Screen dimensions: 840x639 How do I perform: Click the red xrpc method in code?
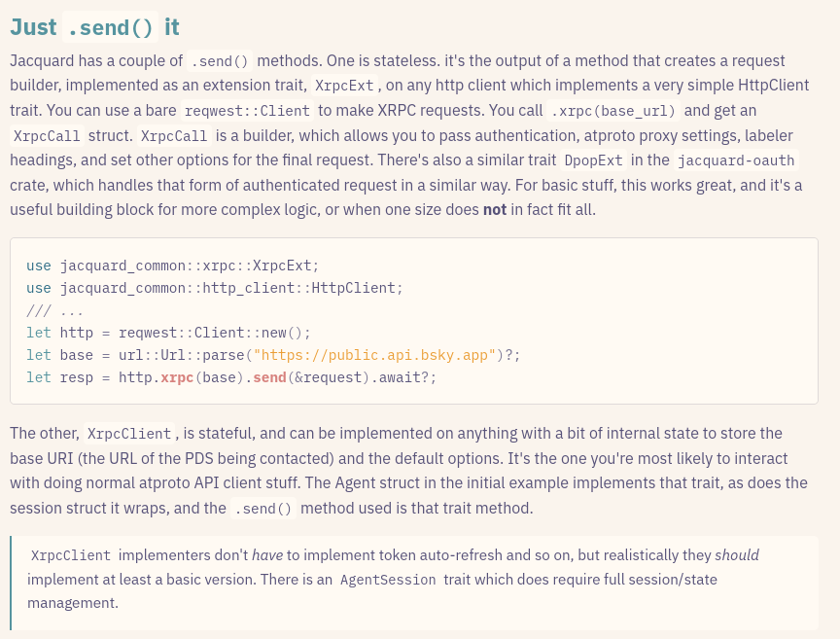tap(177, 377)
